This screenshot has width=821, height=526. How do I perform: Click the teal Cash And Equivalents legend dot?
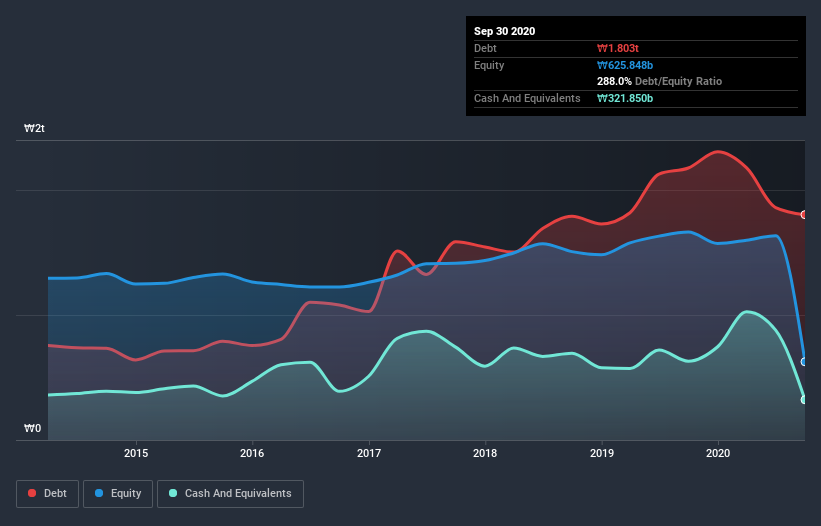pyautogui.click(x=173, y=493)
